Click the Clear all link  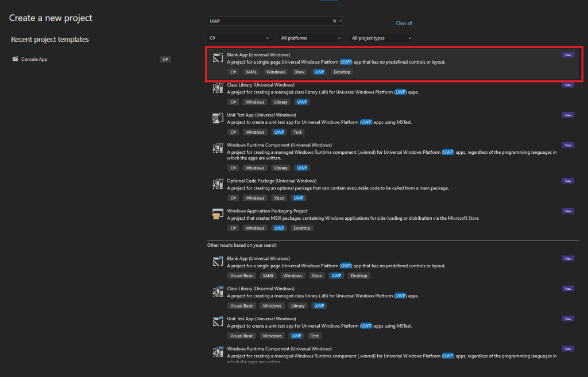point(404,23)
